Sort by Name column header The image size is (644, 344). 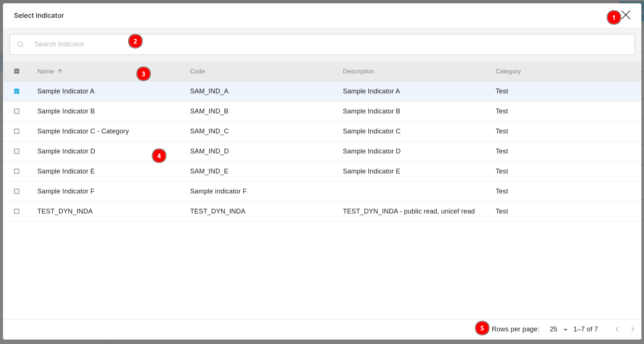46,71
